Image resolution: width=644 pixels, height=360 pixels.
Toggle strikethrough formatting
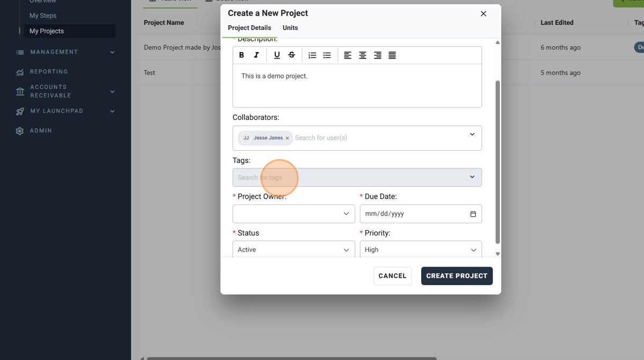291,55
